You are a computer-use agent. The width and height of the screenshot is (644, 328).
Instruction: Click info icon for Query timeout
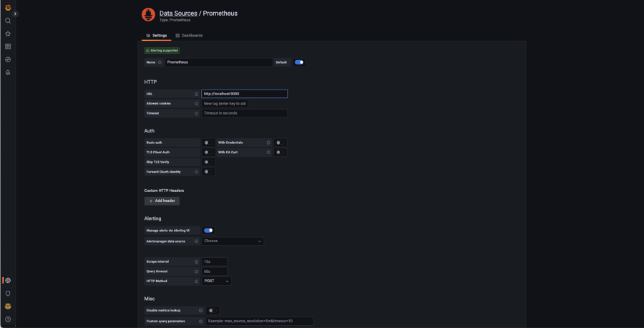196,271
